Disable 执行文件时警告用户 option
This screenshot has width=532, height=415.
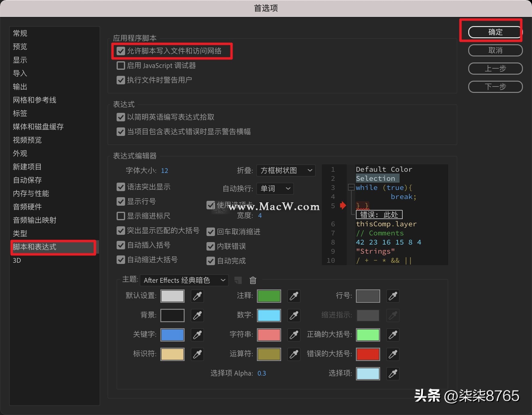121,80
